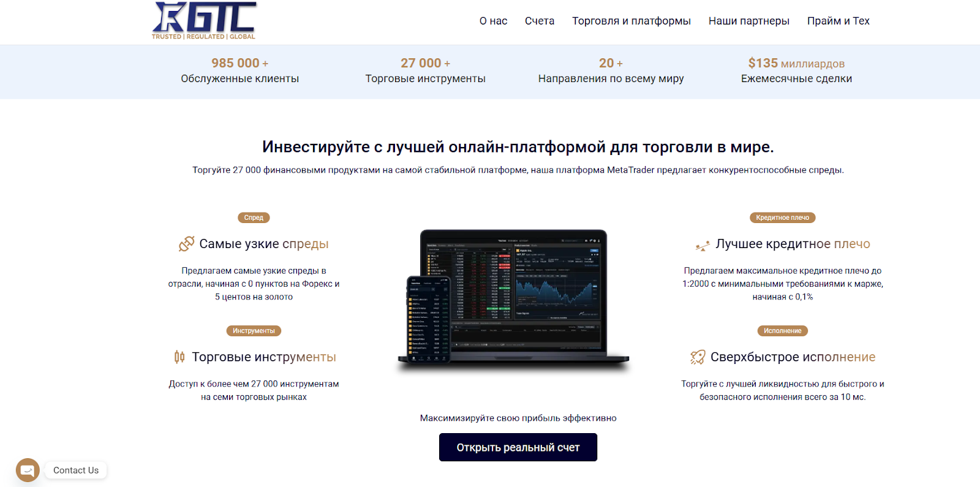The image size is (980, 487).
Task: Click the 10 мс execution description paragraph
Action: (783, 390)
